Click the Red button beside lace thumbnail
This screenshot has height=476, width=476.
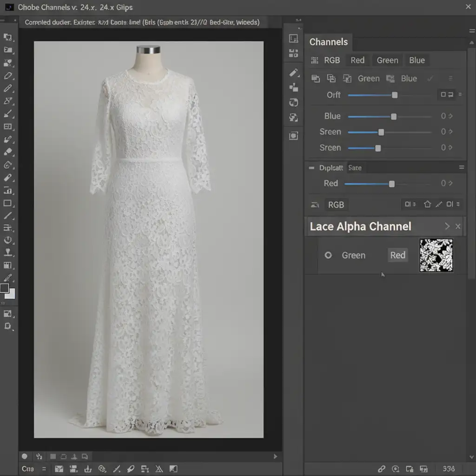[x=397, y=255]
